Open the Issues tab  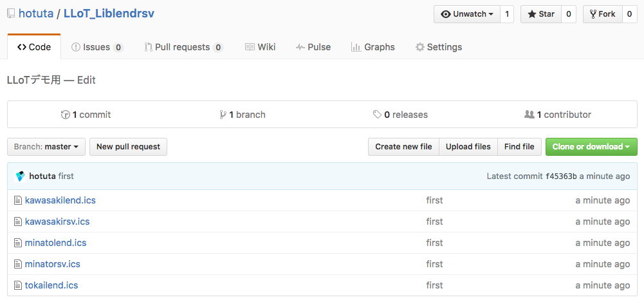point(97,47)
